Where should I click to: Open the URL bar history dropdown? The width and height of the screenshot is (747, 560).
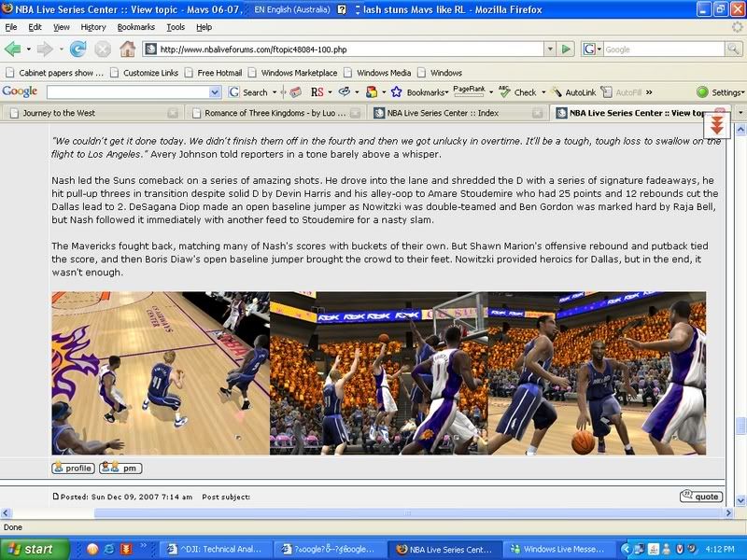(550, 49)
